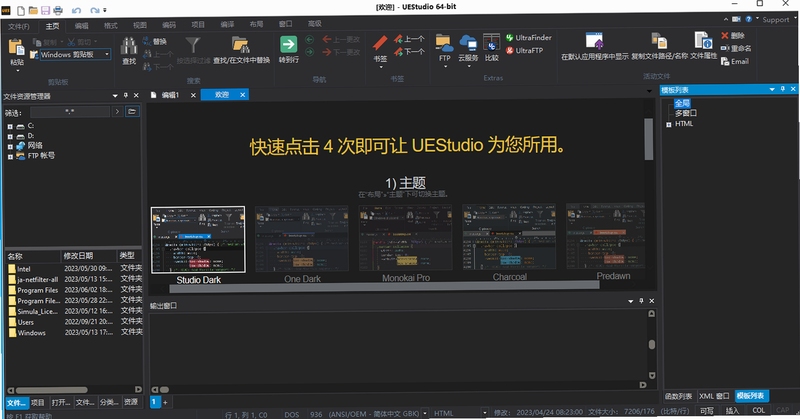Click the print icon in title bar
The image size is (800, 419).
pos(58,10)
